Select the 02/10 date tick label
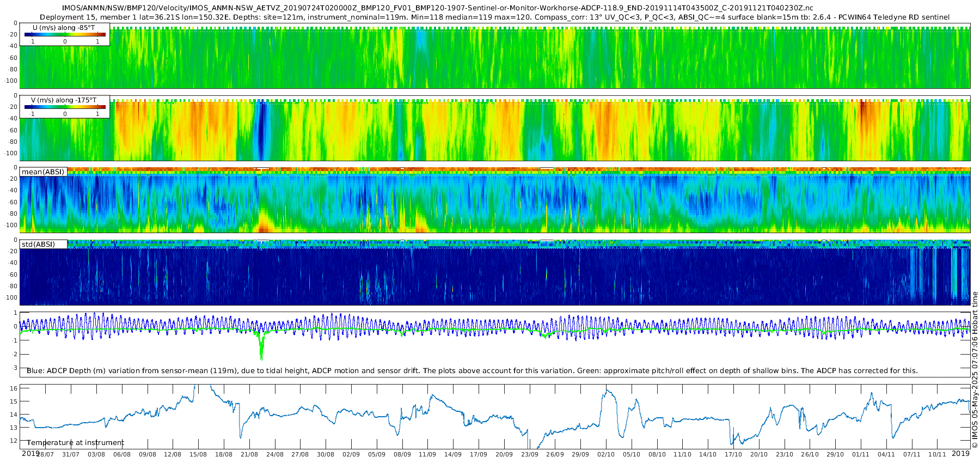The image size is (980, 463). click(606, 455)
